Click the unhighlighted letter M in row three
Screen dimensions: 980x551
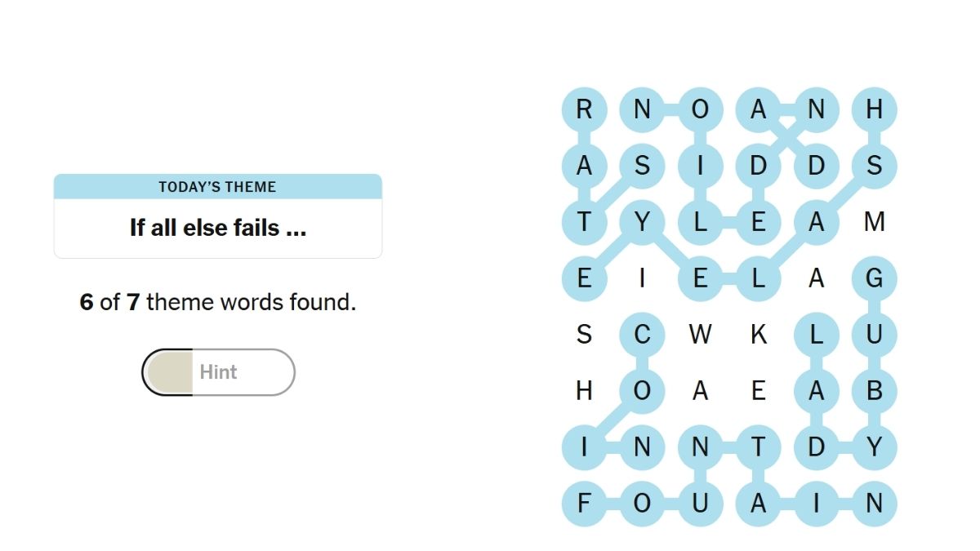coord(875,221)
